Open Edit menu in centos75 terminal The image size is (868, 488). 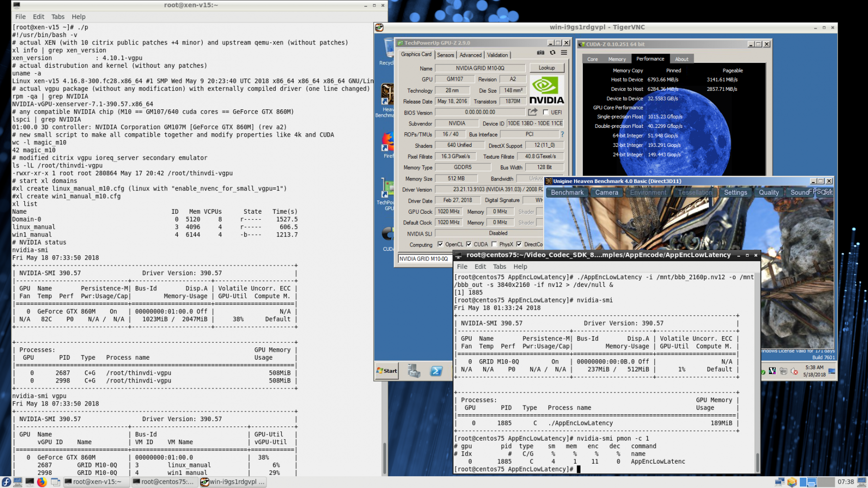pos(480,266)
